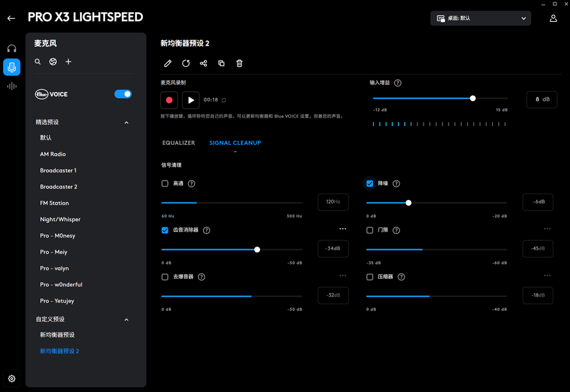Go back with the left arrow
The image size is (570, 392).
click(12, 18)
